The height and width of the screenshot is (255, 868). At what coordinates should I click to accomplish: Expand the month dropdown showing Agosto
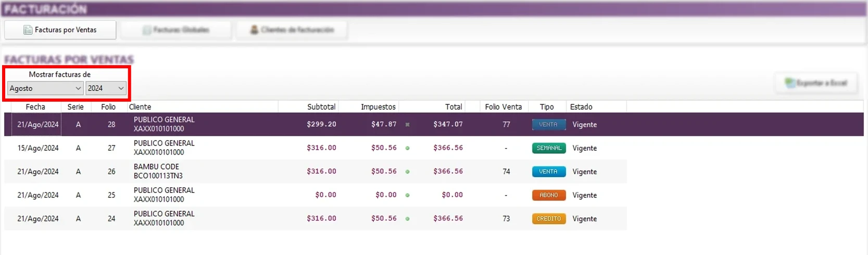[x=45, y=89]
